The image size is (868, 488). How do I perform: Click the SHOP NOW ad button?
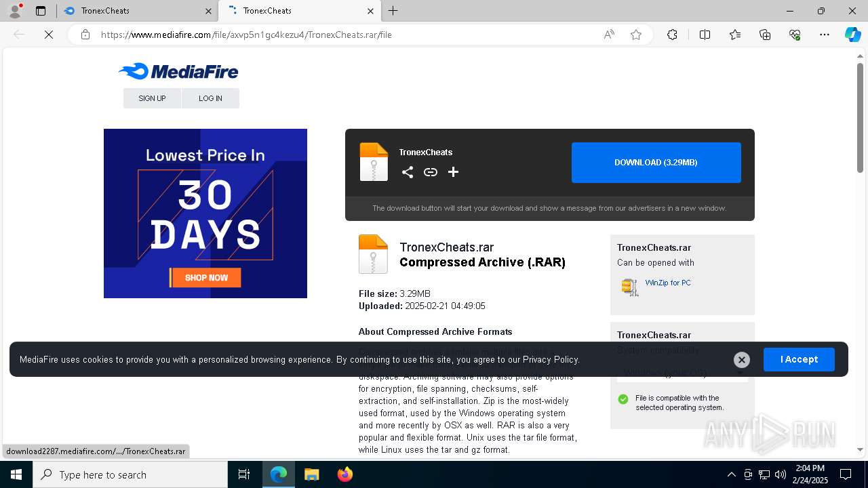(205, 277)
